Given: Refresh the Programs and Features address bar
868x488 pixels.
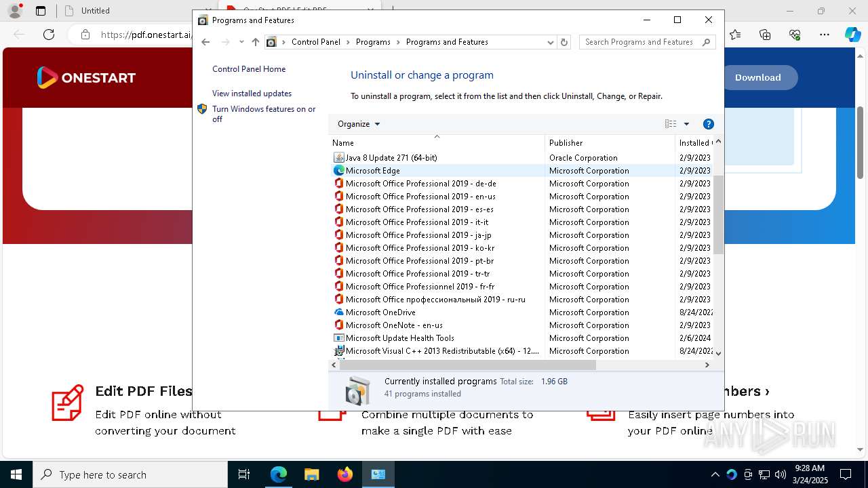Looking at the screenshot, I should [564, 42].
